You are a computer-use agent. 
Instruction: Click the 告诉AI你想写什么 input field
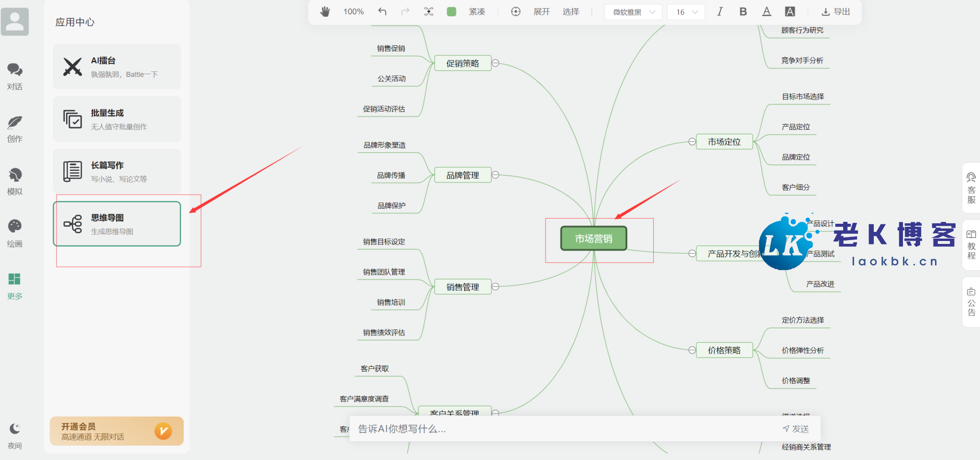pyautogui.click(x=565, y=429)
